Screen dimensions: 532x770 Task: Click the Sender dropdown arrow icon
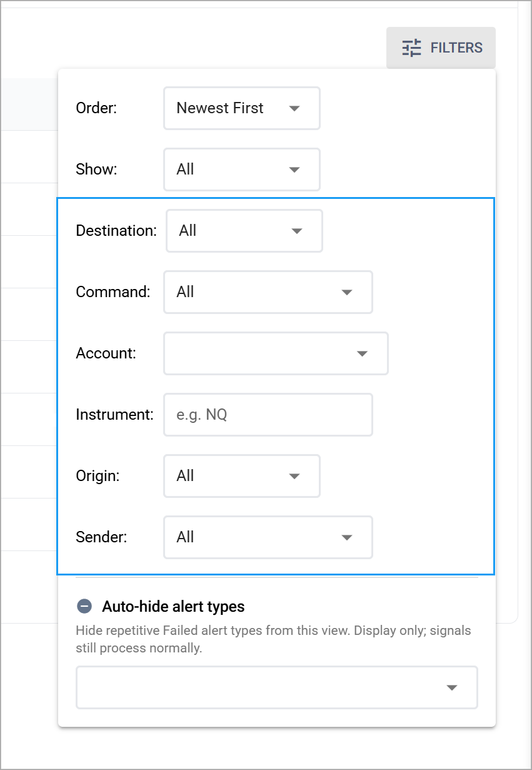(347, 537)
